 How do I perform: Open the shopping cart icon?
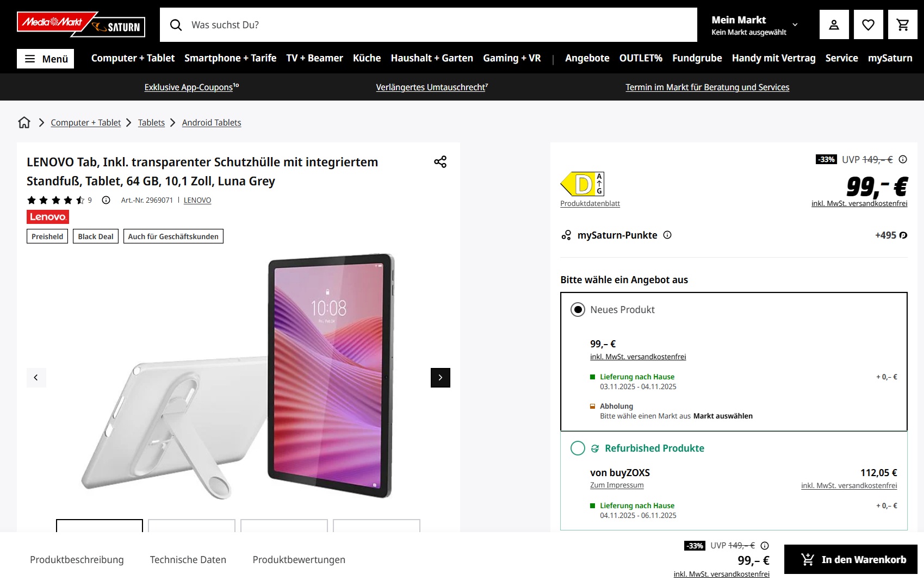tap(903, 25)
